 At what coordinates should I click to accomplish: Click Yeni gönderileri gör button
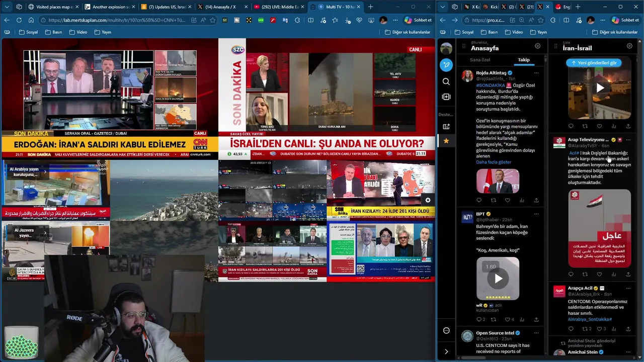(x=594, y=63)
